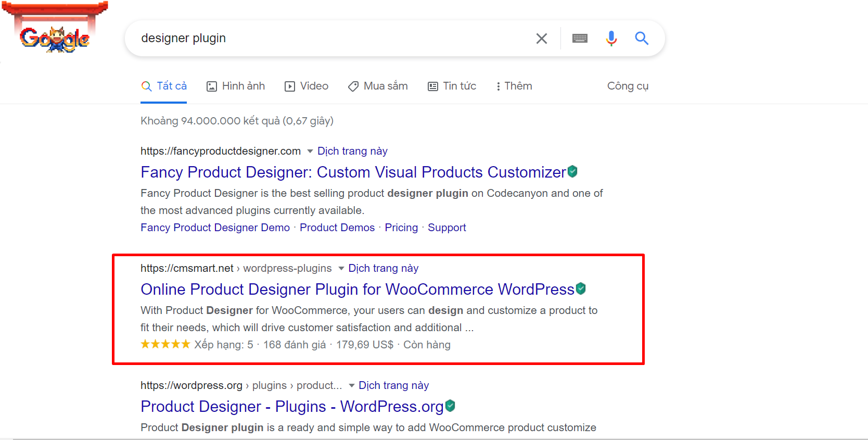Open the 'Mua sắm' tab
Screen dimensions: 868x440
point(378,86)
